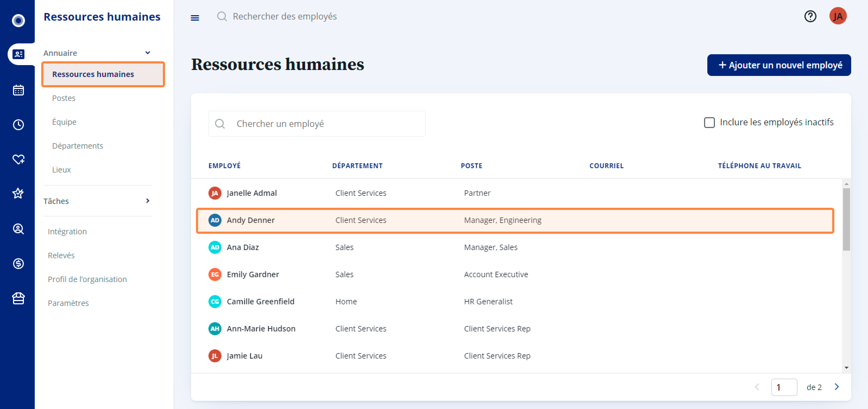The height and width of the screenshot is (409, 868).
Task: Click Emily Gardner's EG avatar
Action: coord(215,274)
